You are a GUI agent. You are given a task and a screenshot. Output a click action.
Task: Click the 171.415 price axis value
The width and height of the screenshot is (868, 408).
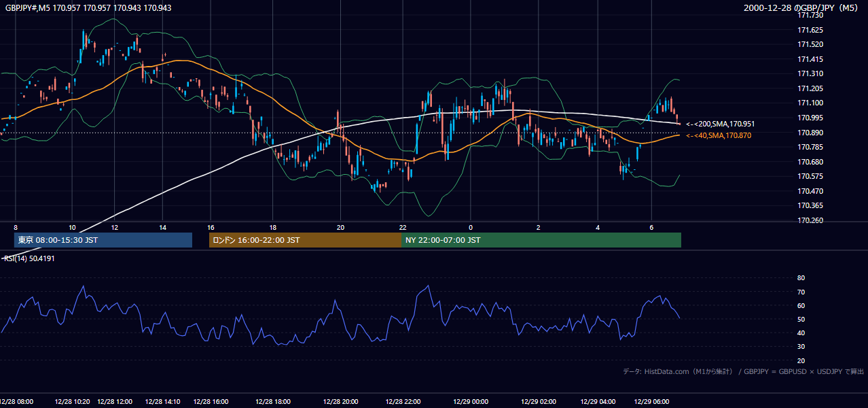(x=810, y=59)
